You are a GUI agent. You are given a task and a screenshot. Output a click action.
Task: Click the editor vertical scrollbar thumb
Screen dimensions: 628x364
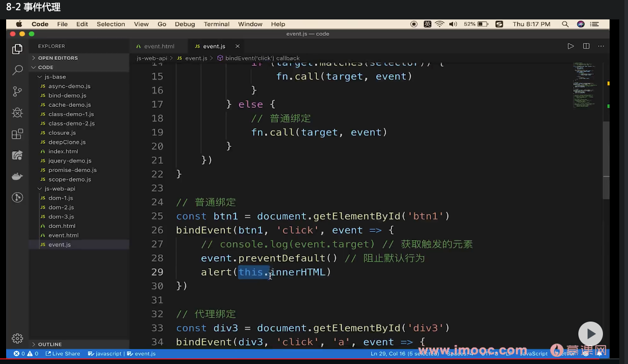(x=607, y=160)
